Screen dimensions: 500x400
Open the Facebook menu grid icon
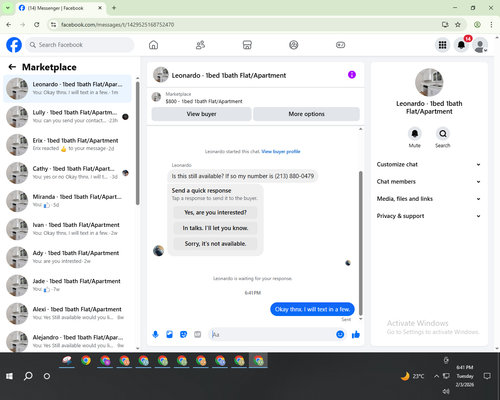coord(442,45)
